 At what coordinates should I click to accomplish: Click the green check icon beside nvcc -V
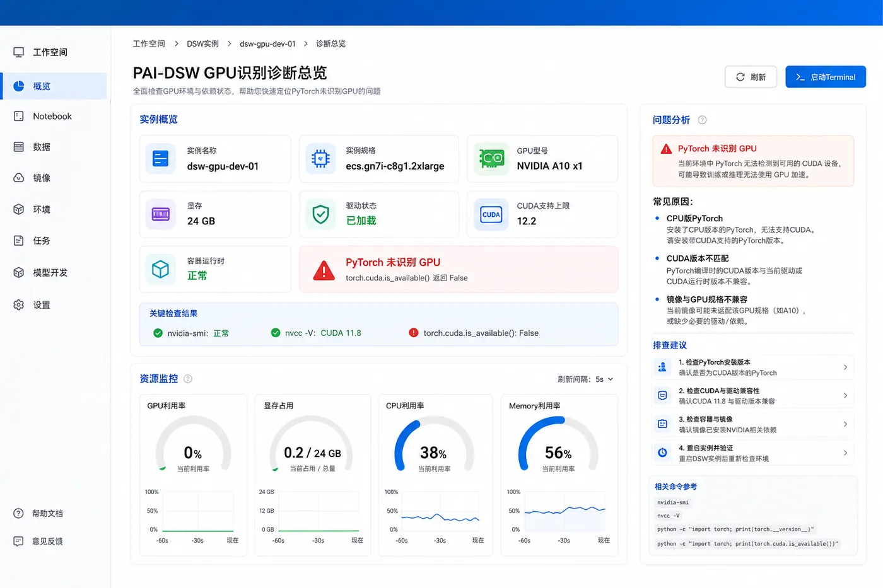(x=276, y=333)
